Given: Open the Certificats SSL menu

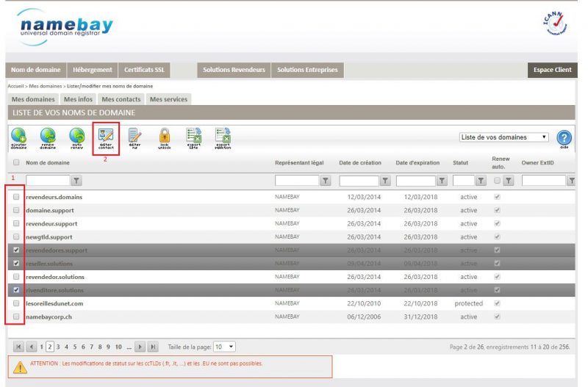Looking at the screenshot, I should click(144, 70).
